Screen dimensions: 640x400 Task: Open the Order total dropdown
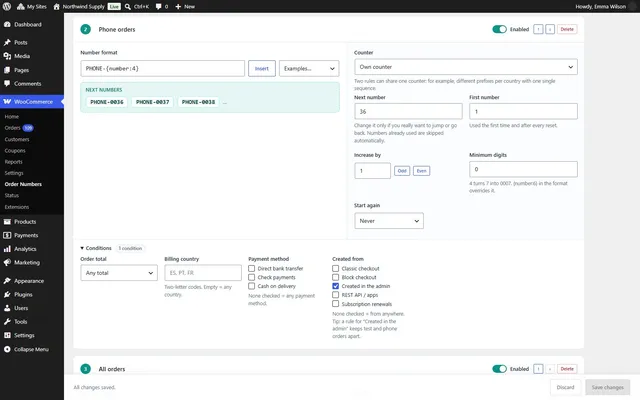[x=119, y=273]
